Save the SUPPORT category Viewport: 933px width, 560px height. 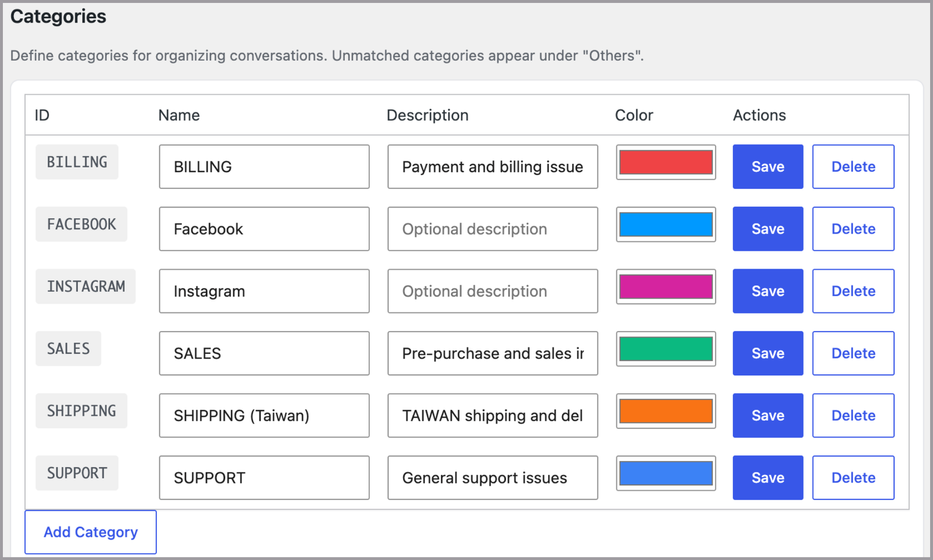point(767,478)
